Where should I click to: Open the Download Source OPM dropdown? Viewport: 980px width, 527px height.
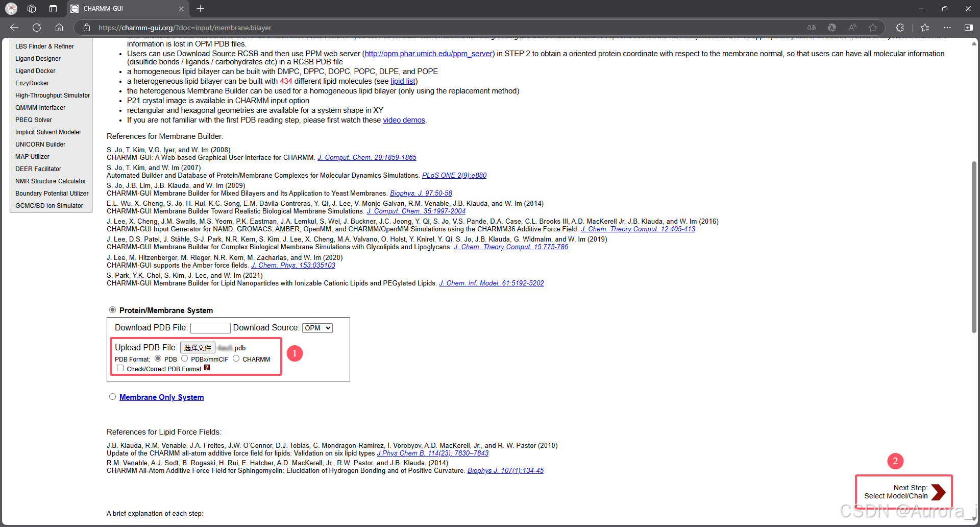[317, 328]
